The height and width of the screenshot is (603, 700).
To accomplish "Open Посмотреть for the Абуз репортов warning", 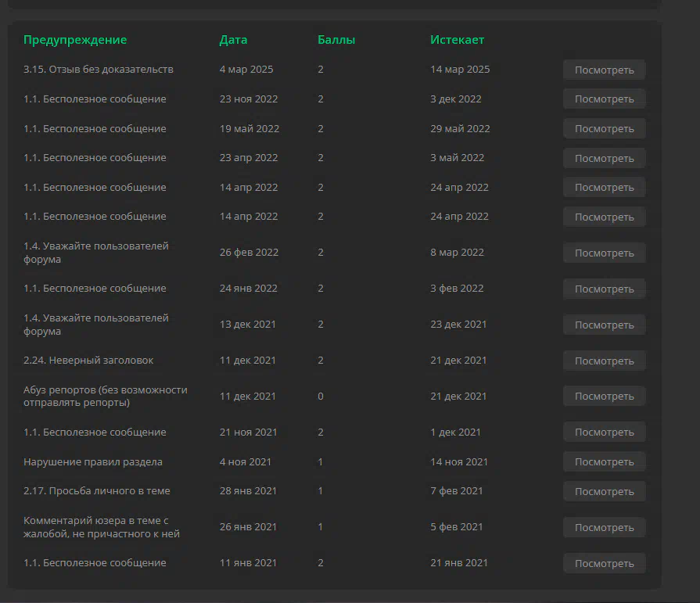I will point(604,397).
